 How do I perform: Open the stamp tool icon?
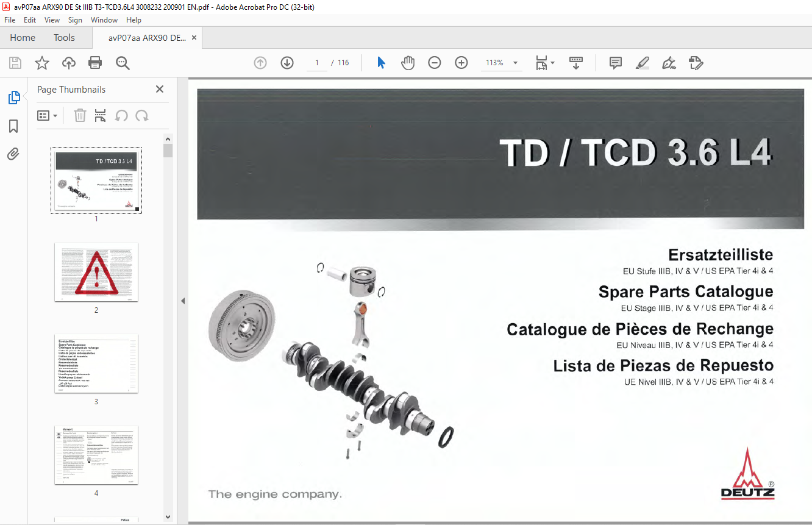coord(696,63)
